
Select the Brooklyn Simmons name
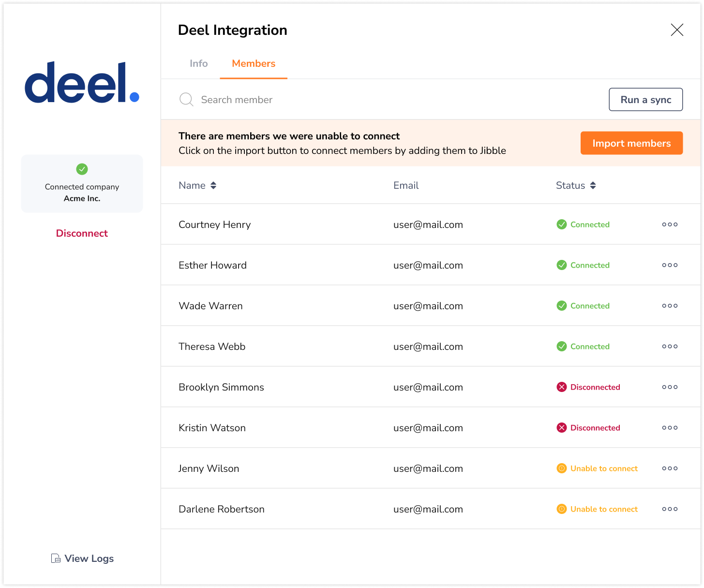pos(221,387)
